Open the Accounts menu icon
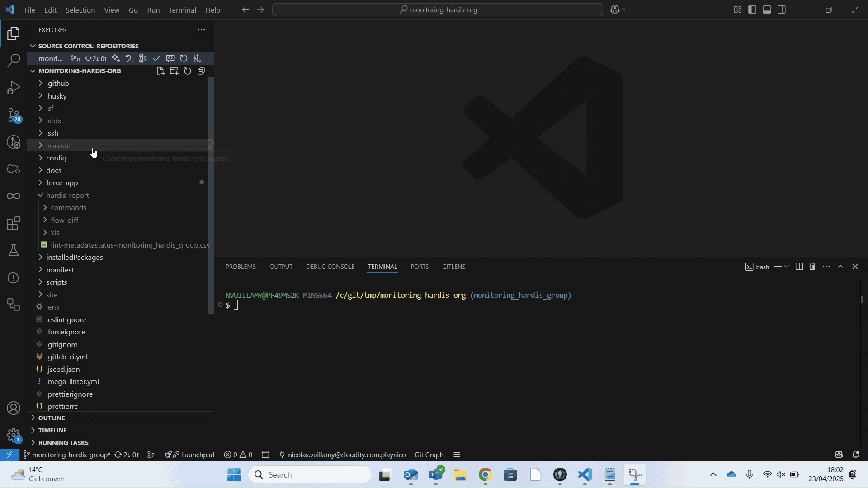The width and height of the screenshot is (868, 488). click(x=14, y=408)
